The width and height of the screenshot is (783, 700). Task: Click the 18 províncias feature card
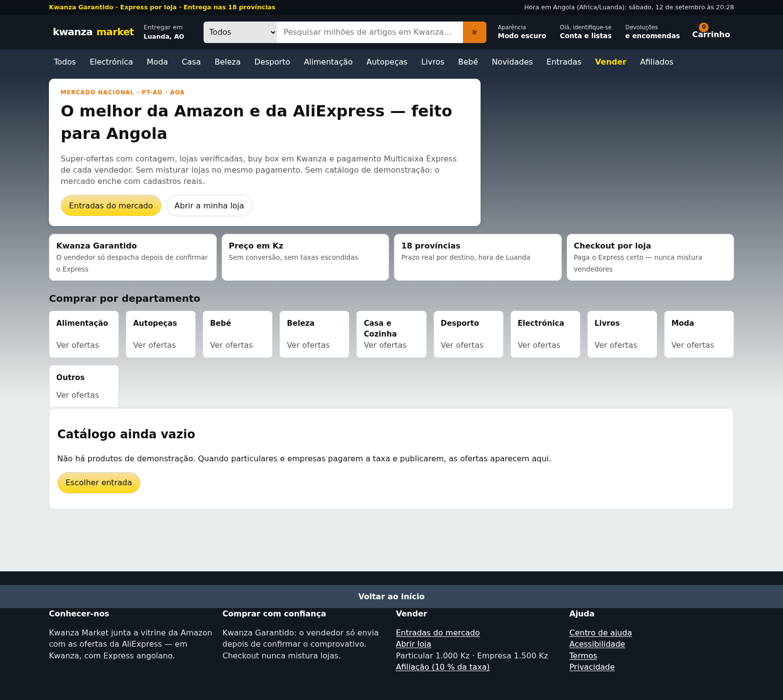click(x=478, y=257)
